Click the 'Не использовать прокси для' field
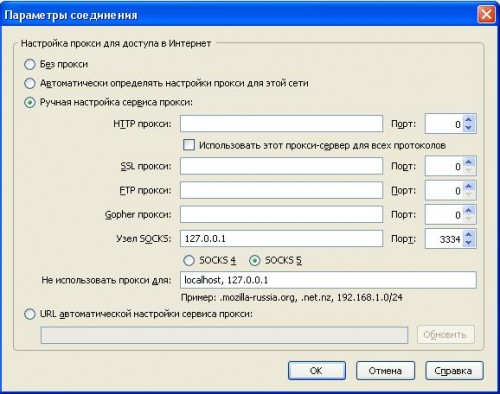500x394 pixels. (x=328, y=280)
